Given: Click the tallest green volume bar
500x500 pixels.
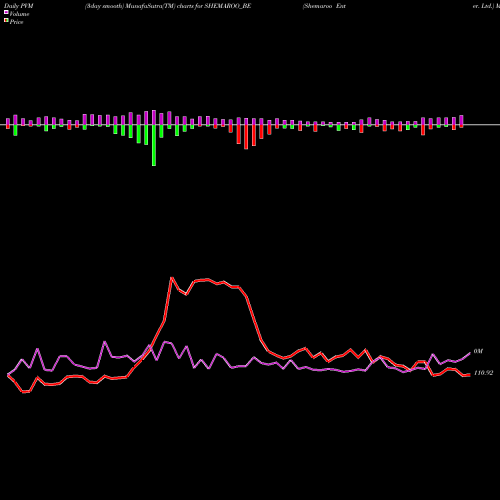Looking at the screenshot, I should coord(154,145).
